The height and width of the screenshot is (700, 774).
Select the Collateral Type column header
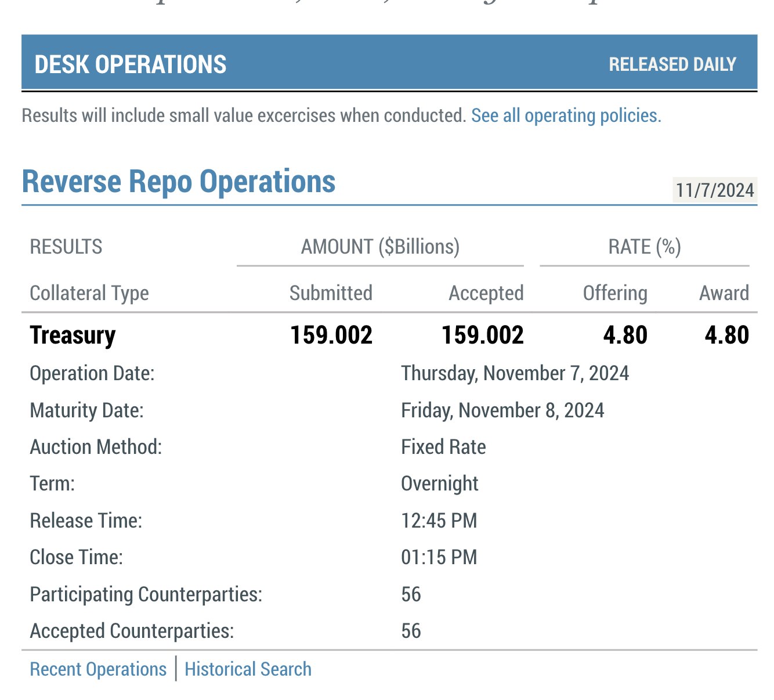[89, 293]
